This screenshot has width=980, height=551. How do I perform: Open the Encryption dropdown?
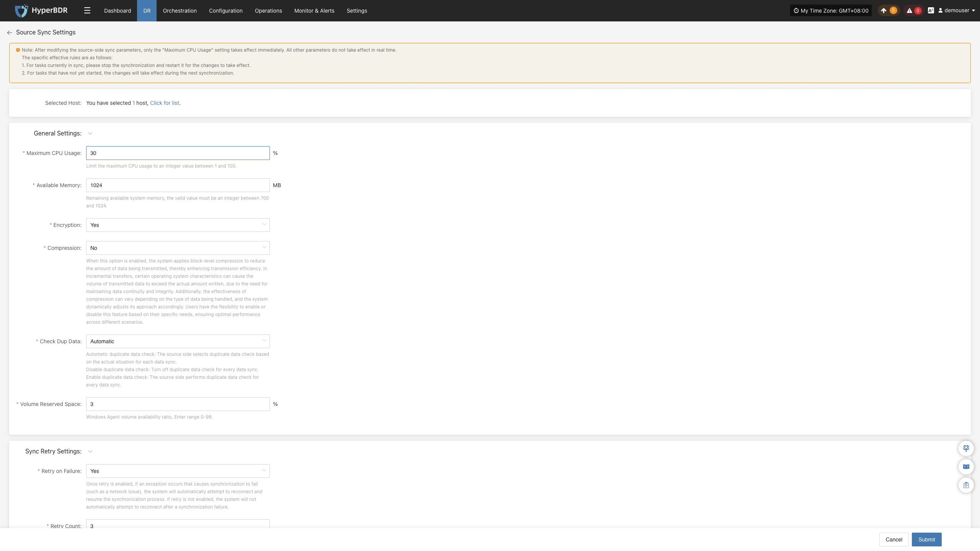point(178,225)
